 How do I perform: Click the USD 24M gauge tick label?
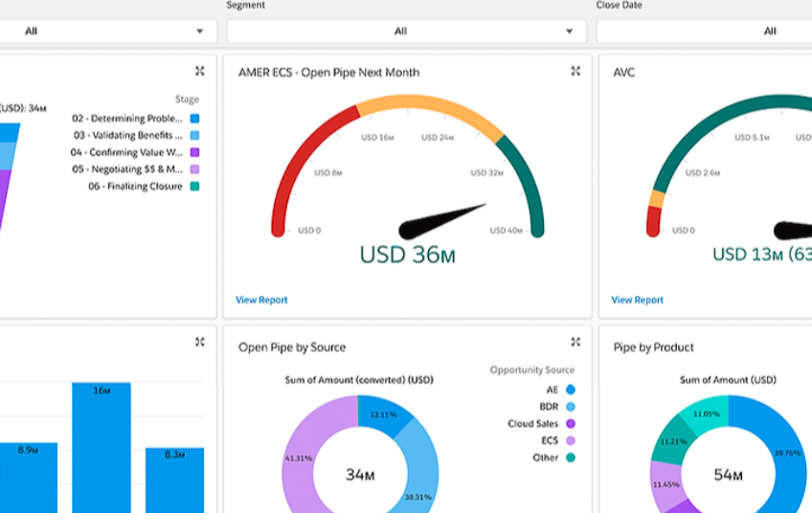tap(438, 137)
